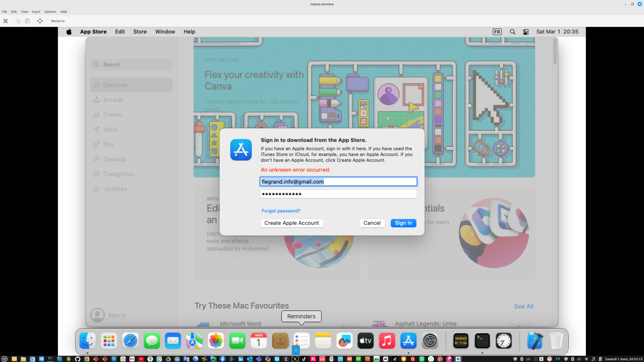This screenshot has height=362, width=644.
Task: Open the Window menu in App Store
Action: pos(165,32)
